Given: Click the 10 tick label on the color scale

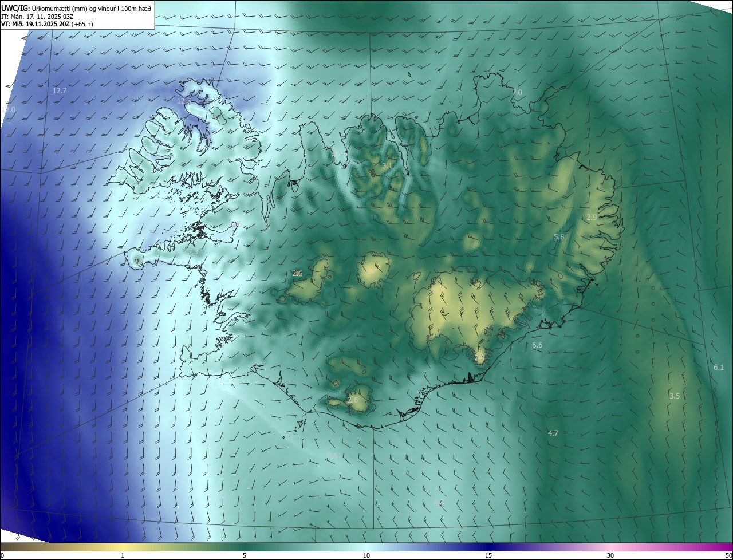Looking at the screenshot, I should click(x=366, y=555).
